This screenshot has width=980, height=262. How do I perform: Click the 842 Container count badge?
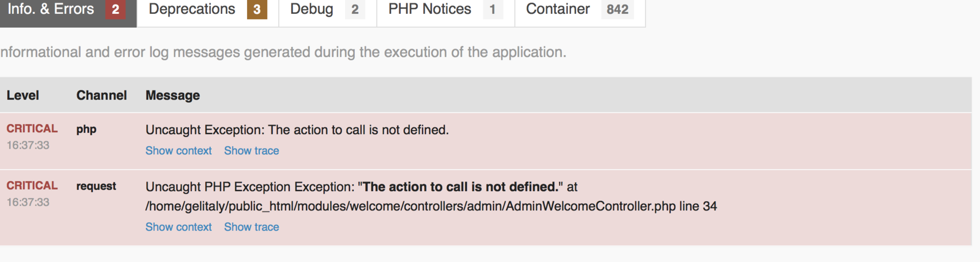point(617,9)
